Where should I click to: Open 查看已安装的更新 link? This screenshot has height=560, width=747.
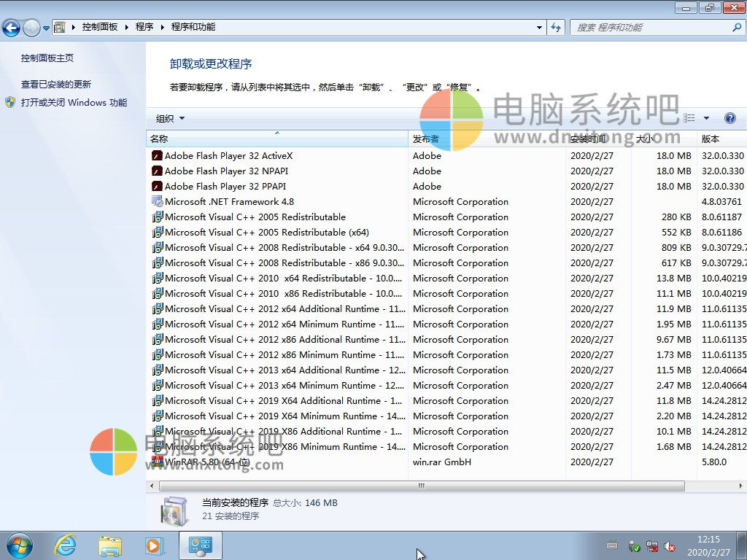pyautogui.click(x=55, y=85)
